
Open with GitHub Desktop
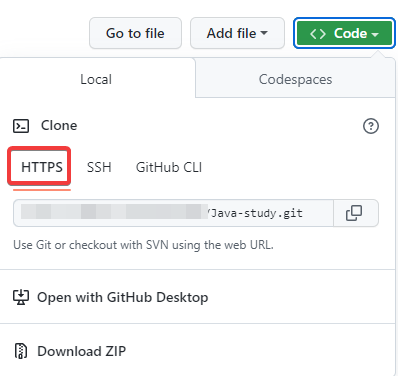(x=123, y=297)
